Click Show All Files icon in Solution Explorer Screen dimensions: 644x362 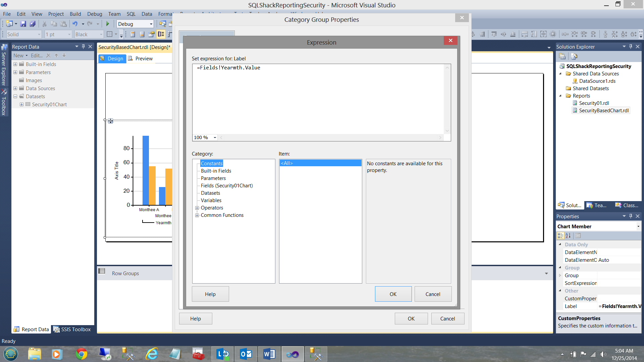tap(574, 56)
